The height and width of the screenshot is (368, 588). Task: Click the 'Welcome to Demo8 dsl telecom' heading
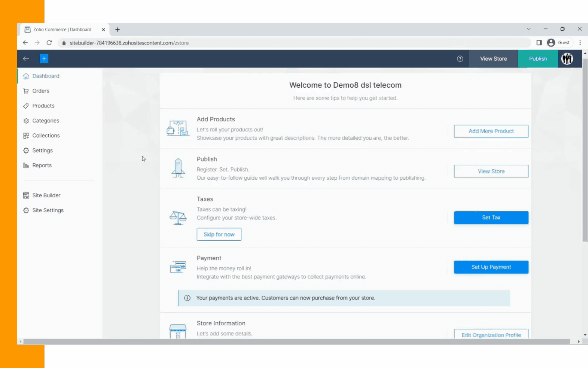click(345, 85)
